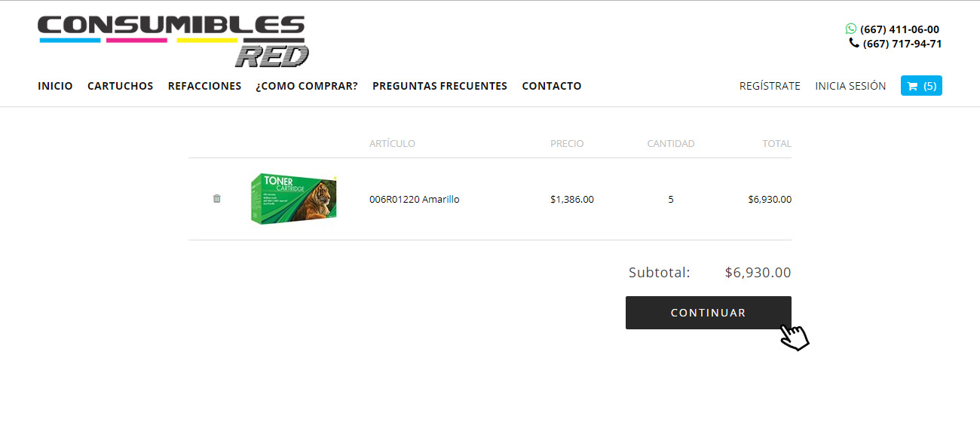Select the quantity value 5
This screenshot has height=422, width=980.
tap(671, 200)
